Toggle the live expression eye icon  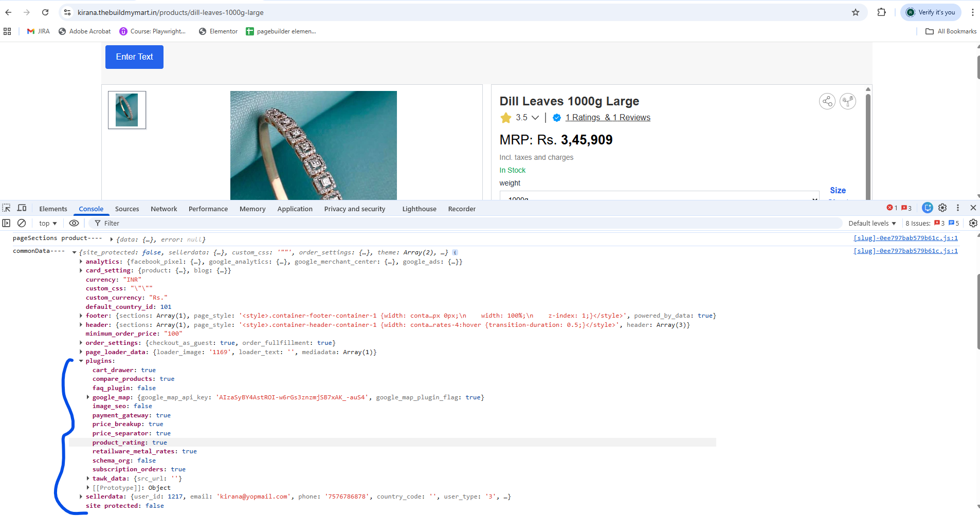(x=74, y=223)
